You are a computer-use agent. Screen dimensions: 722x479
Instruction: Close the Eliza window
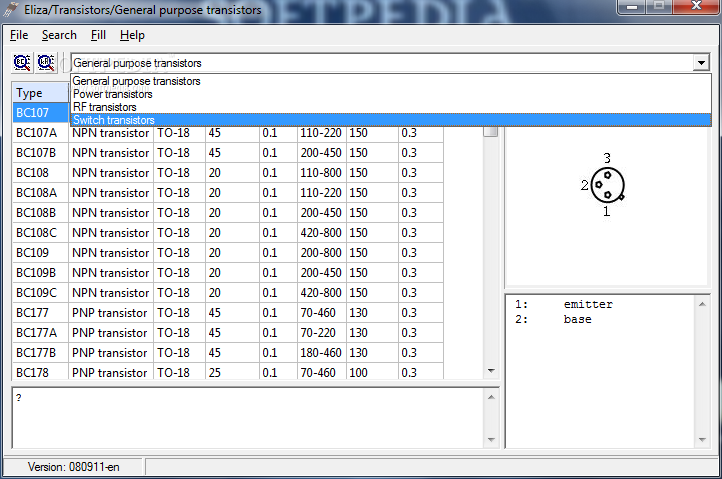point(696,6)
